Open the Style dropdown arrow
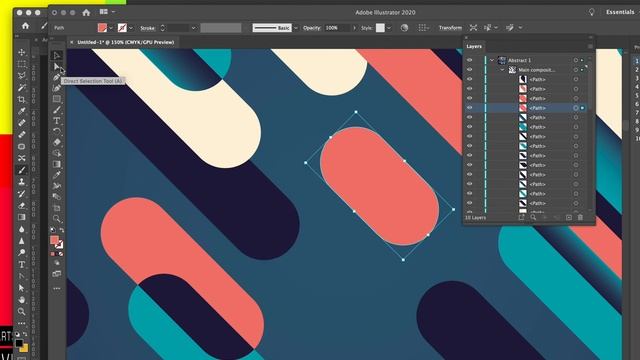640x360 pixels. tap(389, 28)
